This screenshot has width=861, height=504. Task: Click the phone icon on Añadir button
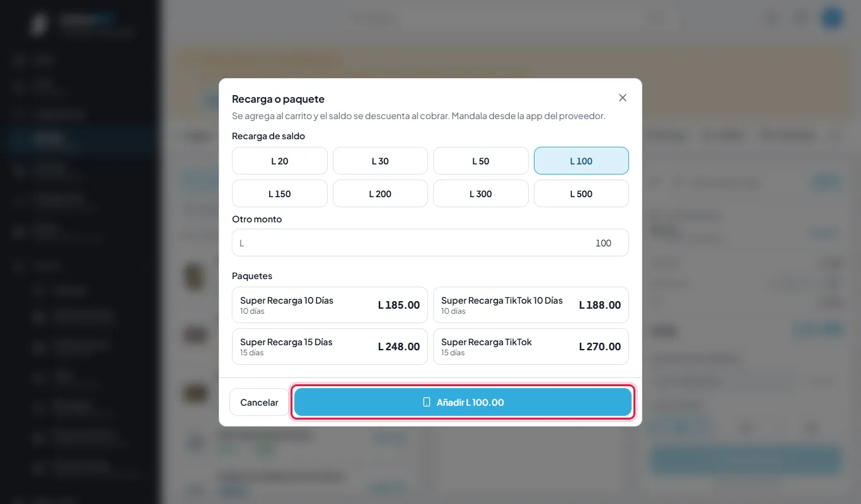pos(427,402)
